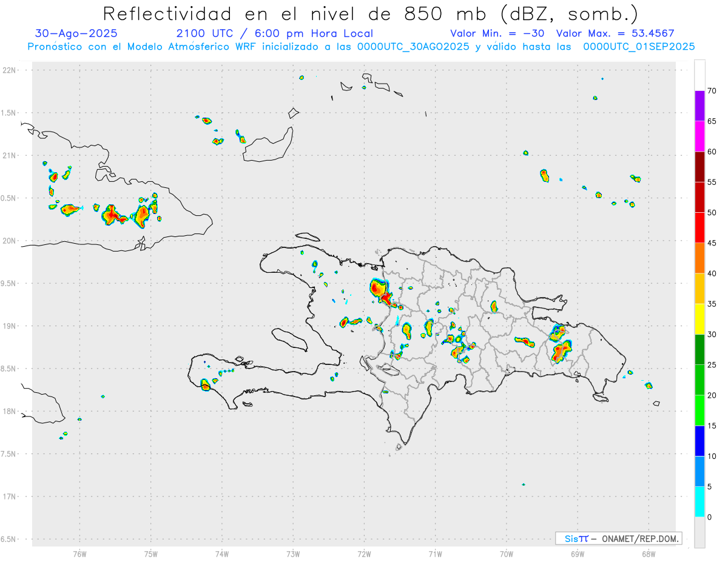This screenshot has width=728, height=562.
Task: Click the colorbar tick label '5'
Action: (x=710, y=487)
